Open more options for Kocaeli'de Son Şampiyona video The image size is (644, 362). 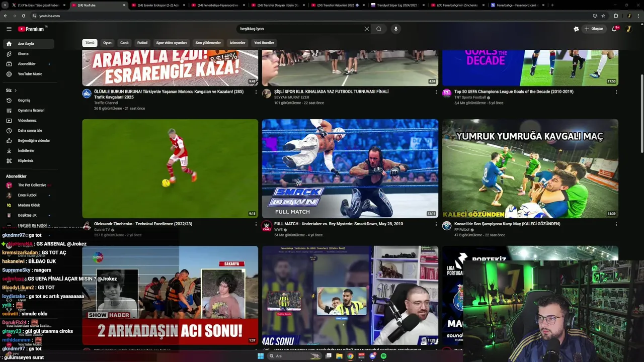point(616,224)
